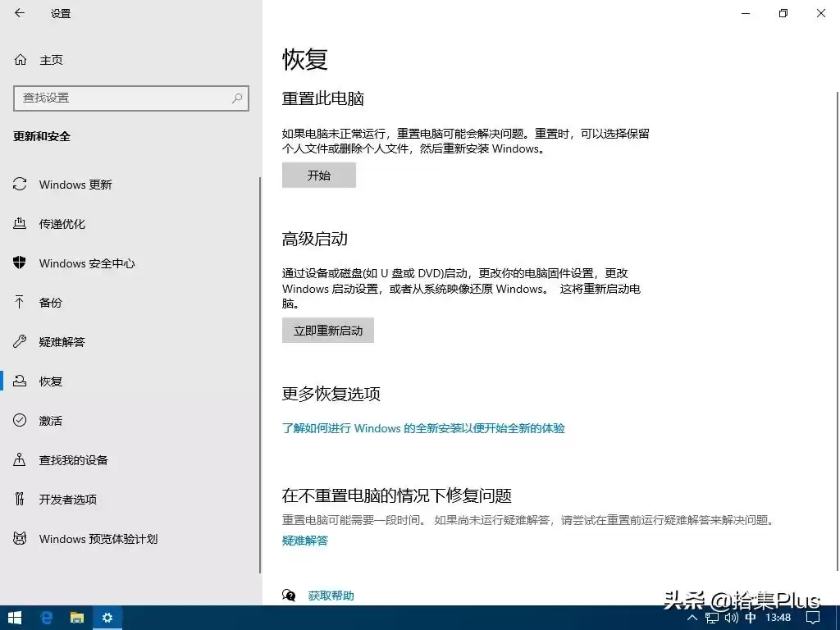This screenshot has height=630, width=840.
Task: Click the 查找我的设备 person icon
Action: point(20,459)
